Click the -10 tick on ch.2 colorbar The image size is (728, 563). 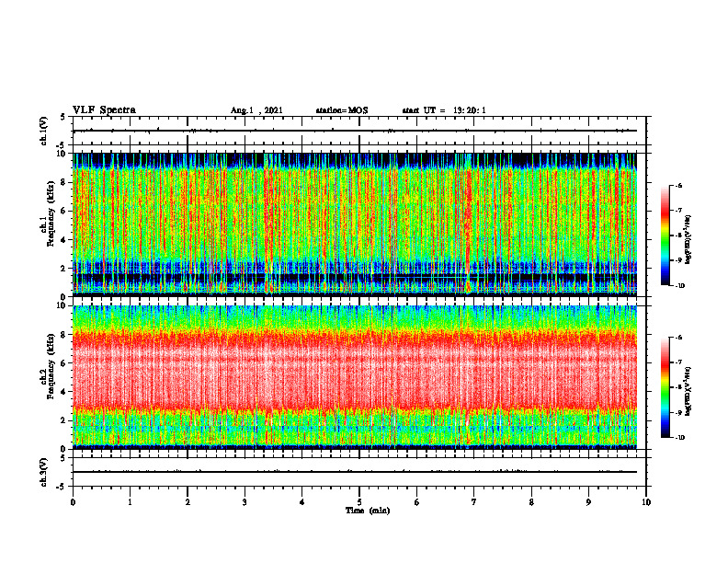(x=680, y=438)
